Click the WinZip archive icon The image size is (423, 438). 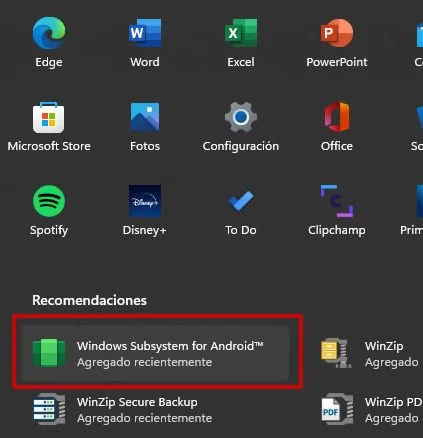[336, 353]
